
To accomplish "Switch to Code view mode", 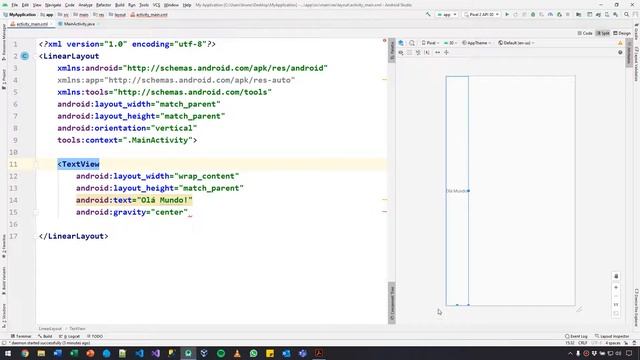I will click(x=585, y=33).
